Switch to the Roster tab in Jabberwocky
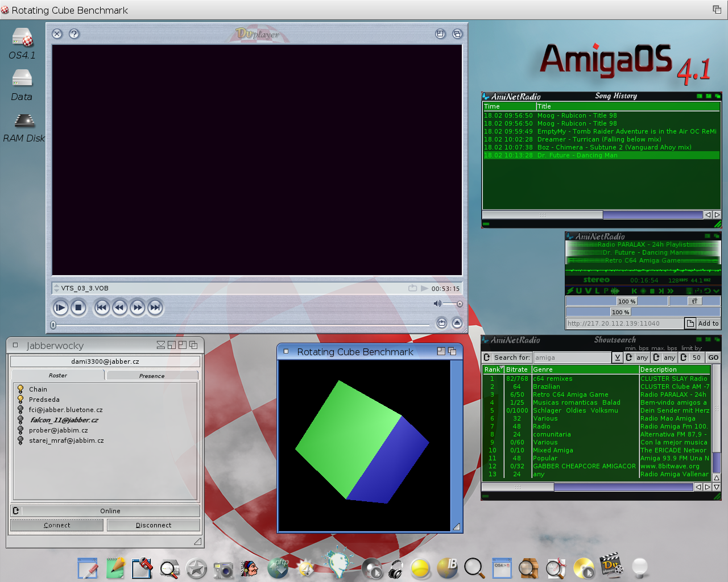This screenshot has height=582, width=728. (x=57, y=375)
